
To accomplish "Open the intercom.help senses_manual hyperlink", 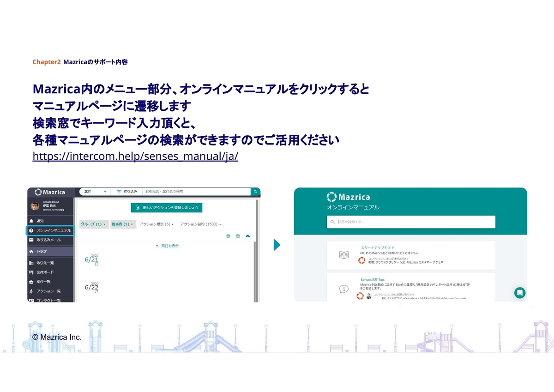I will pyautogui.click(x=135, y=157).
